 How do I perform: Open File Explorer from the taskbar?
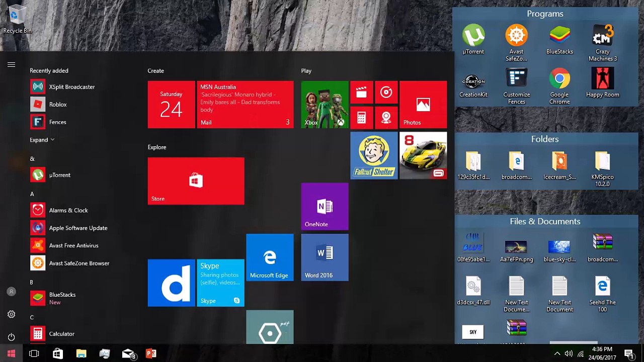coord(81,354)
